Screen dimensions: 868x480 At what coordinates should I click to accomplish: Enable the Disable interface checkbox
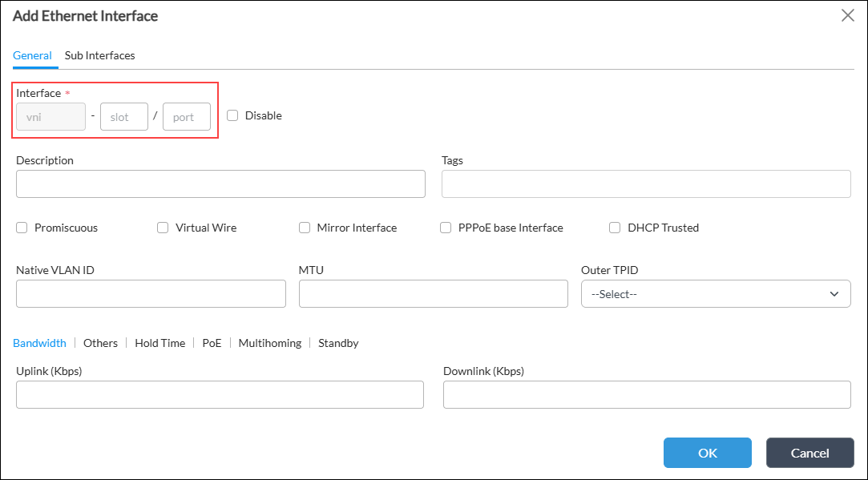pos(232,115)
